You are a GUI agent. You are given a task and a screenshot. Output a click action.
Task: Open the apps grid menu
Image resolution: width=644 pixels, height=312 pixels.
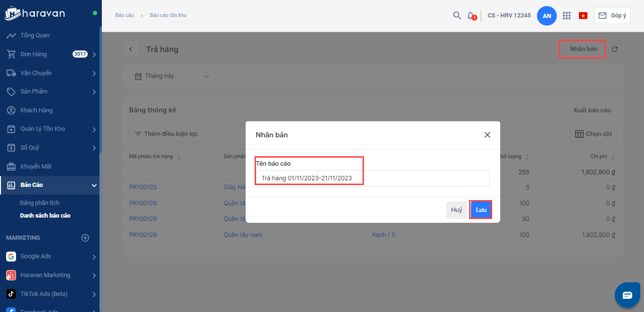click(x=567, y=16)
